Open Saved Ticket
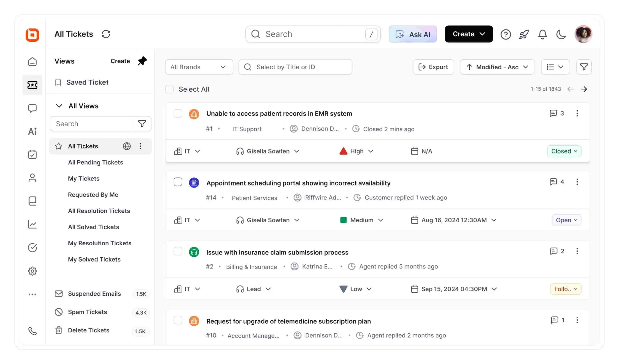 (x=82, y=82)
